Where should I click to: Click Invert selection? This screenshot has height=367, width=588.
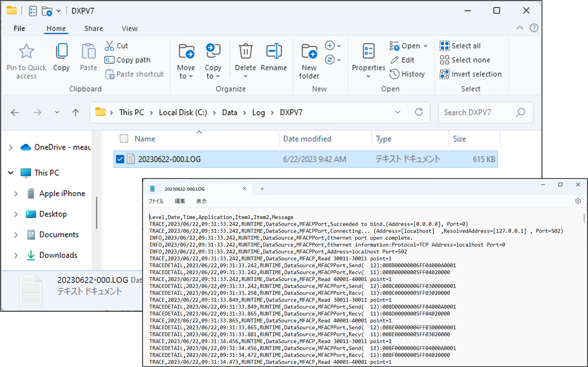coord(471,74)
